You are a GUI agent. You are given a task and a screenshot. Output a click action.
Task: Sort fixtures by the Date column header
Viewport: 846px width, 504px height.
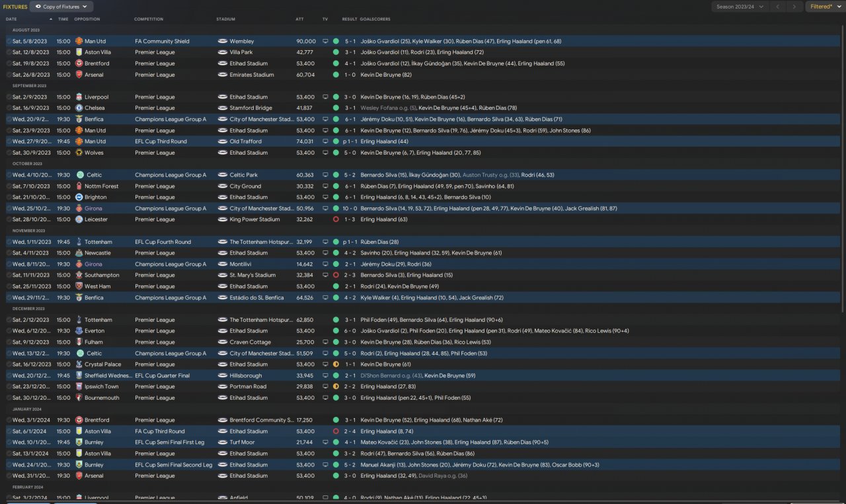11,19
